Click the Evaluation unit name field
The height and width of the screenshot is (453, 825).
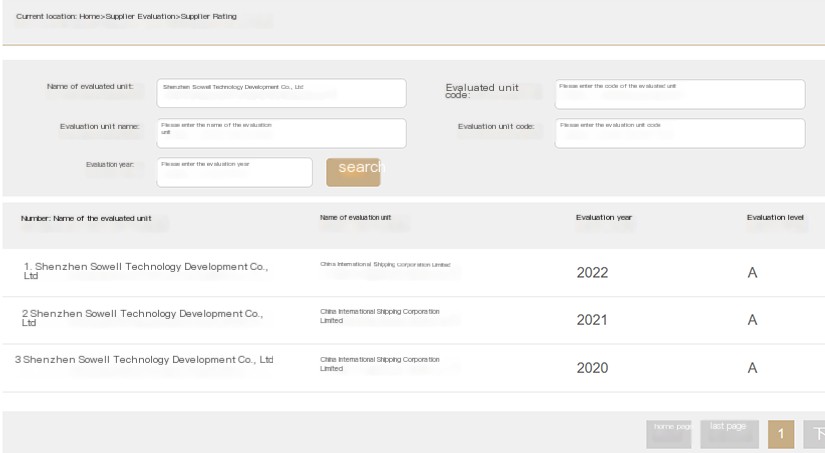[x=281, y=133]
